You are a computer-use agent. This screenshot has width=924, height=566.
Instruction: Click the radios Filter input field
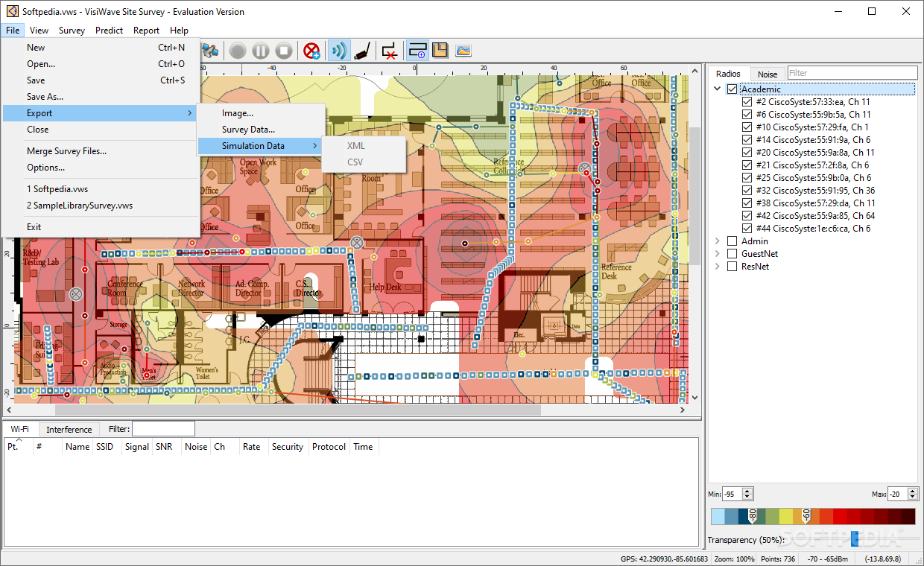[852, 73]
